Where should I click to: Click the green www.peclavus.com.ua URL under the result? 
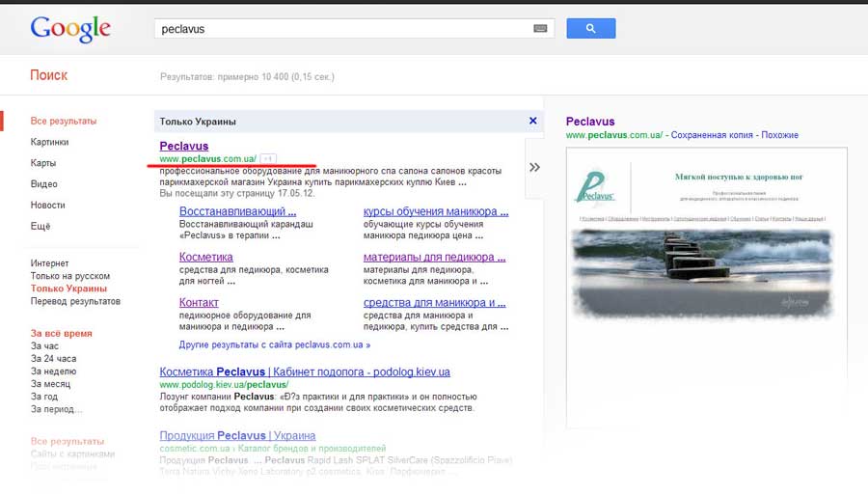tap(207, 159)
